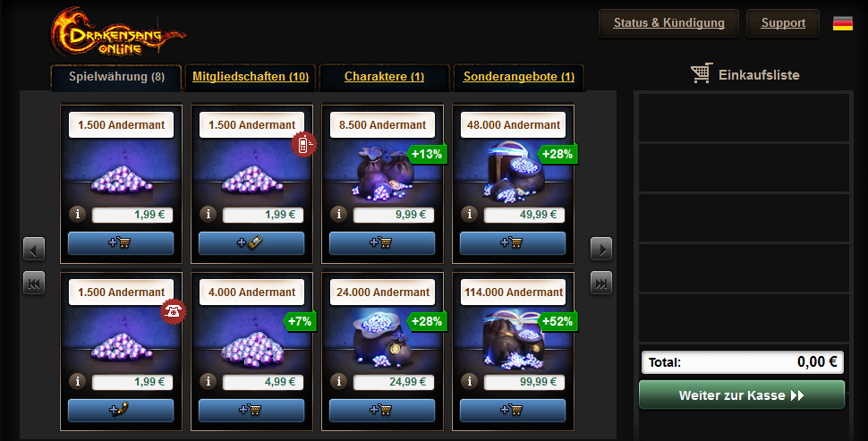The height and width of the screenshot is (441, 868).
Task: Go to previous page with left arrow
Action: coord(34,249)
